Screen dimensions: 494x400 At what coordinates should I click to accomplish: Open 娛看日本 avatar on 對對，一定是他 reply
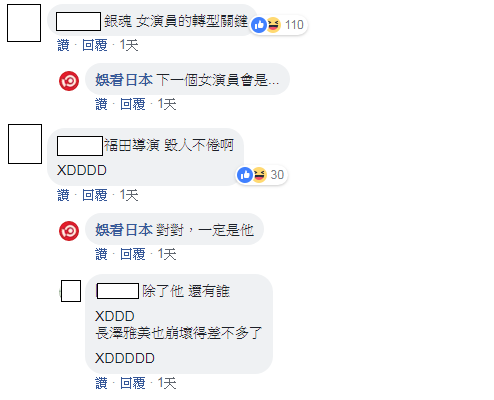point(69,231)
